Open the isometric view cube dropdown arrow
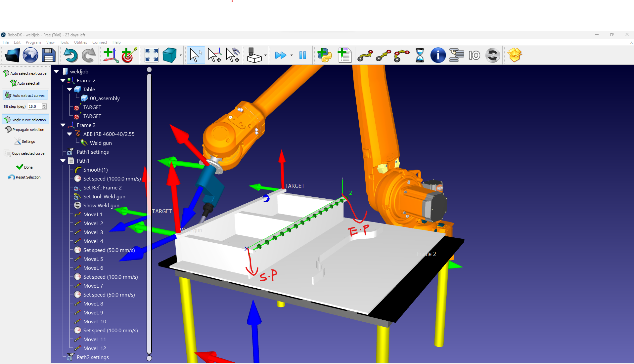The height and width of the screenshot is (364, 634). [x=181, y=56]
